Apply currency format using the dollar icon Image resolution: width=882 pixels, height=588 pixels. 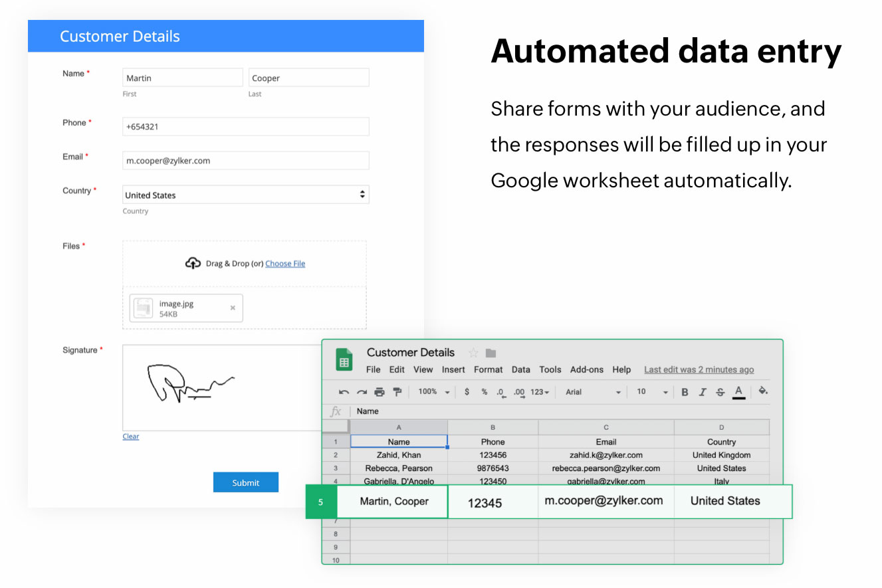[467, 391]
